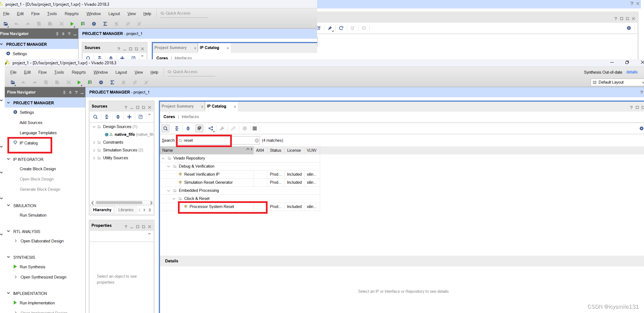644x313 pixels.
Task: Open the Synthesis Out-of-date details link
Action: tap(632, 72)
